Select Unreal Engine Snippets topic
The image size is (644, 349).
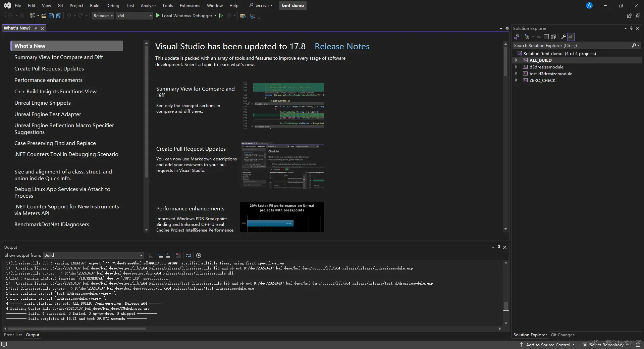click(x=43, y=103)
